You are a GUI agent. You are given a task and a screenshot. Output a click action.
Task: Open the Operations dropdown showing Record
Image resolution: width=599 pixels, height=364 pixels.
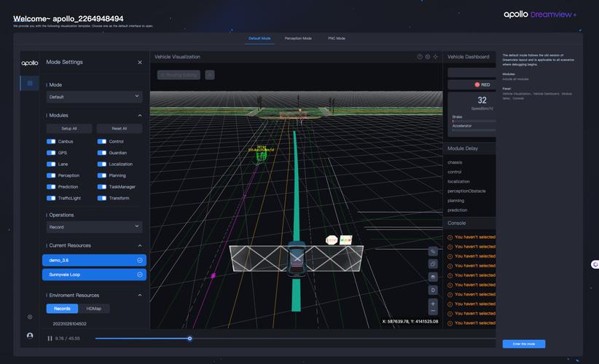[x=94, y=227]
